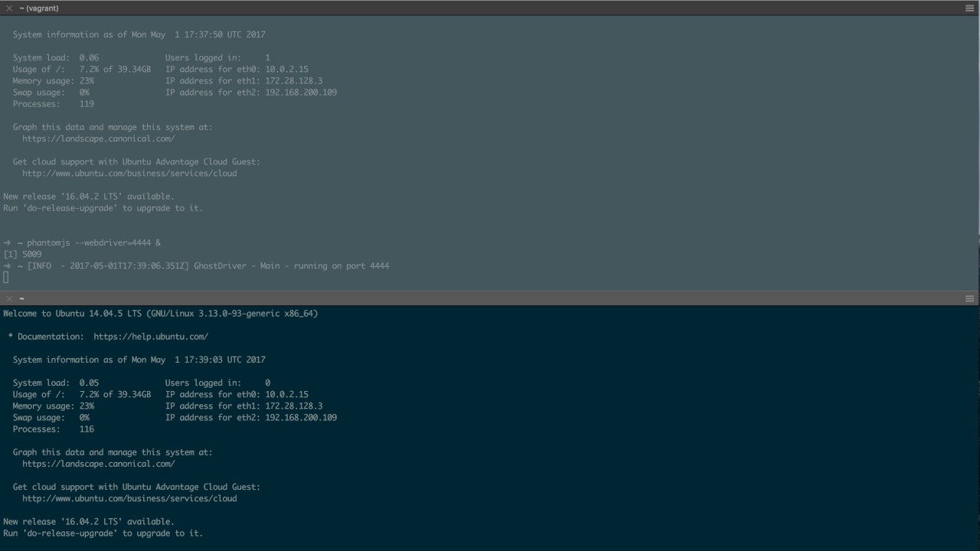980x551 pixels.
Task: Click "Processes: 119" in the vagrant pane
Action: tap(54, 104)
